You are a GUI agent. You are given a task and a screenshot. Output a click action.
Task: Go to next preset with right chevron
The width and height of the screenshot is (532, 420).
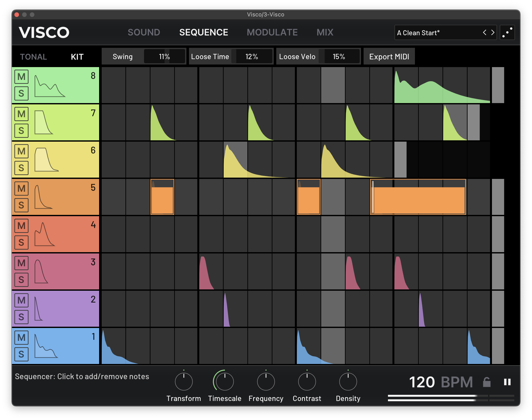pos(492,33)
